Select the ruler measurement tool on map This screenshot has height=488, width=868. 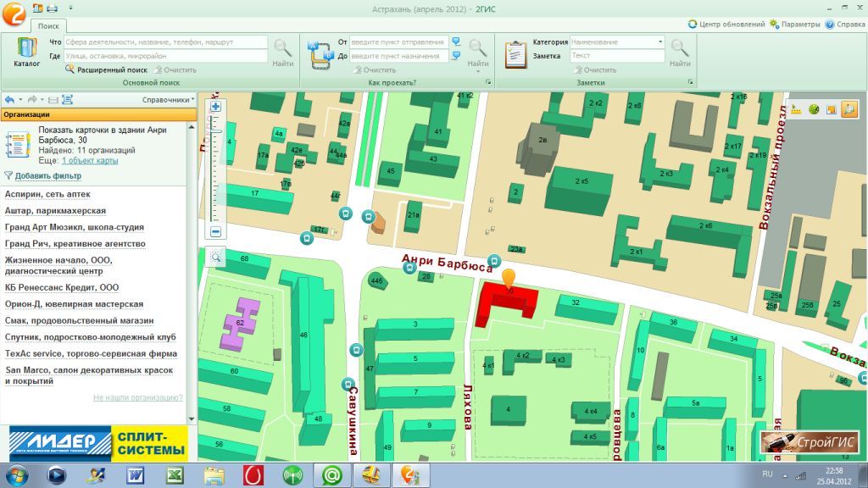pos(796,109)
